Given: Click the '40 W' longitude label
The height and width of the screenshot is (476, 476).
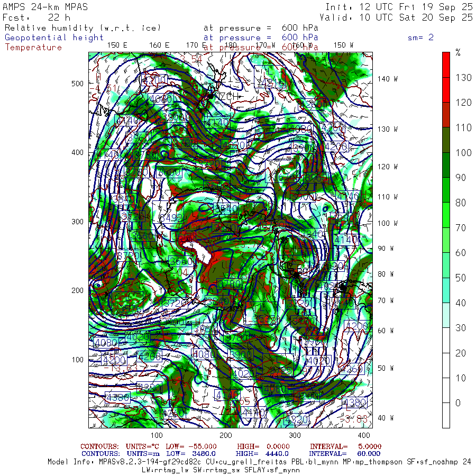Looking at the screenshot, I should point(386,418).
